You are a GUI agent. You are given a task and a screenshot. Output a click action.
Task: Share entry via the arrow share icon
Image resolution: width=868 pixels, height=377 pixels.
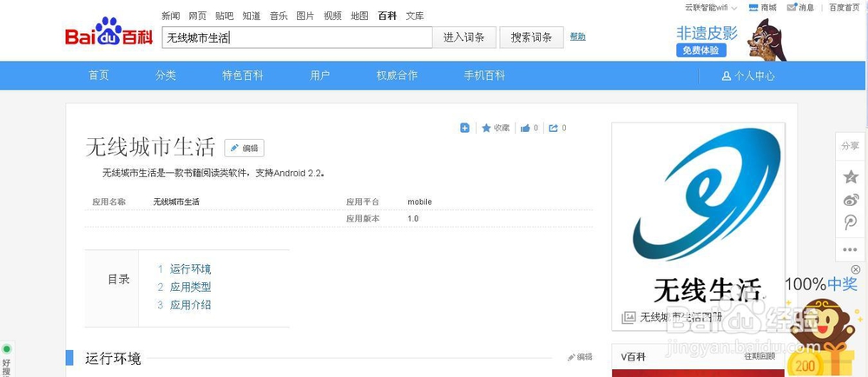(554, 128)
